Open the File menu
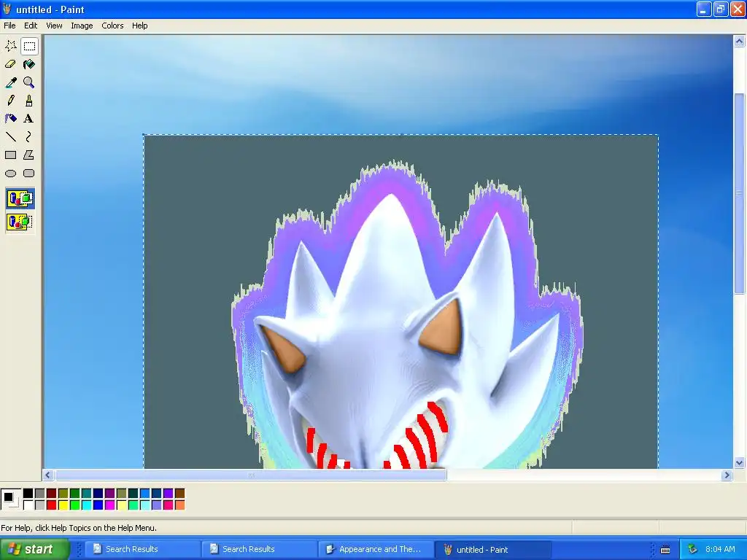This screenshot has height=560, width=747. 9,26
